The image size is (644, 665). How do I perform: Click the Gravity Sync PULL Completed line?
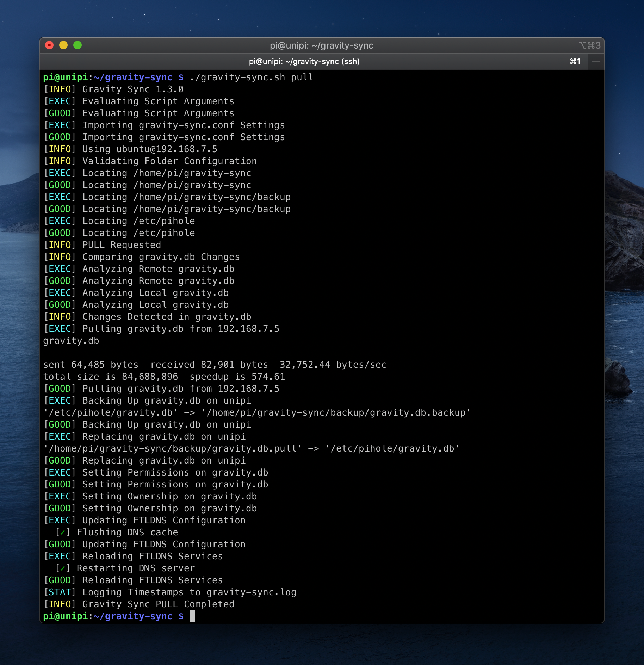(139, 604)
